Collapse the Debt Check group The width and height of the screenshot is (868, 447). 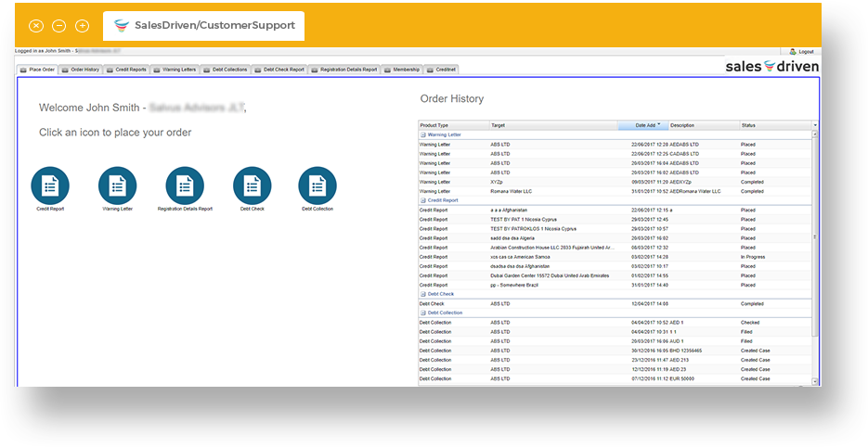(423, 294)
